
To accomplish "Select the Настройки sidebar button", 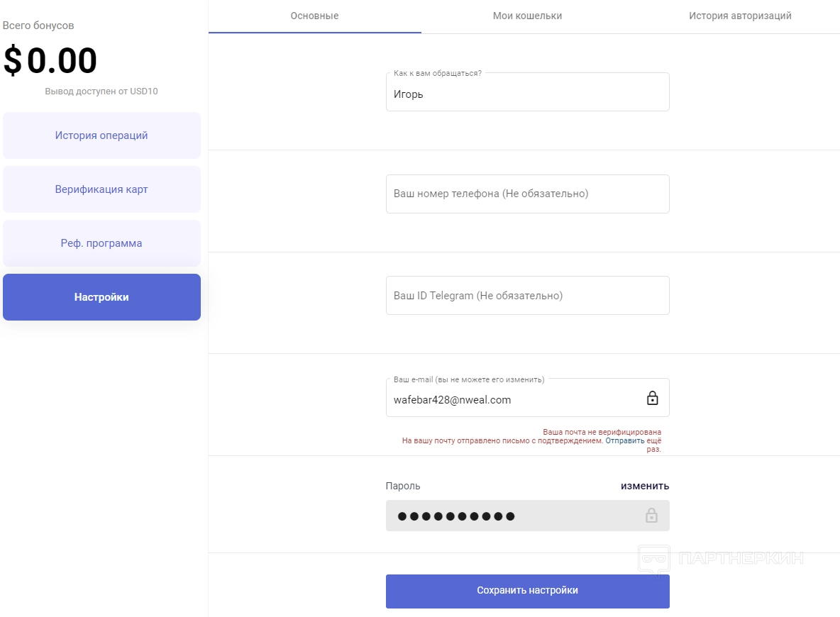I will 101,297.
